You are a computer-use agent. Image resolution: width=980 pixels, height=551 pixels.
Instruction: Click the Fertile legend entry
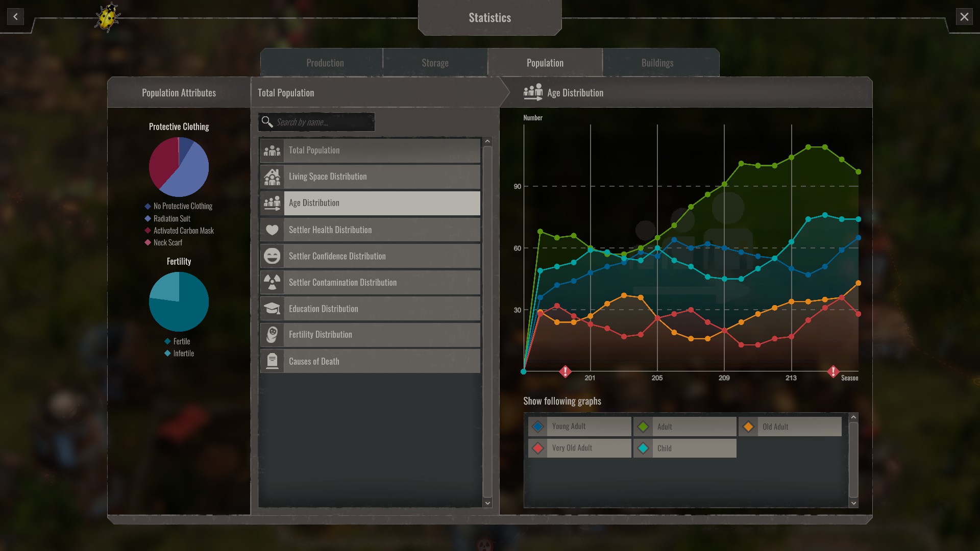(x=177, y=341)
